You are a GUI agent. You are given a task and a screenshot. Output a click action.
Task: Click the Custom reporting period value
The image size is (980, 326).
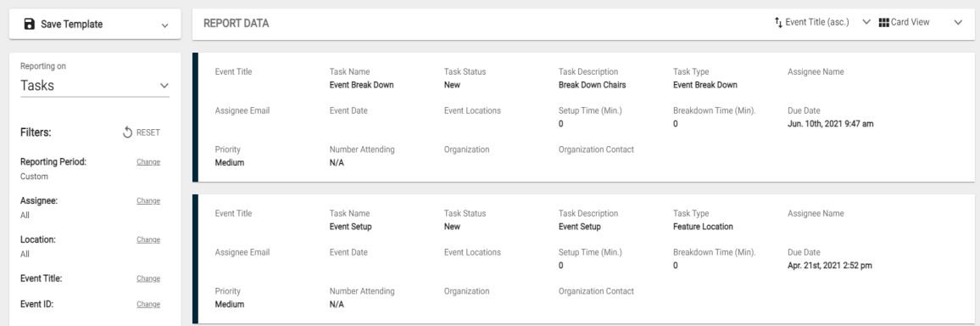[x=34, y=177]
